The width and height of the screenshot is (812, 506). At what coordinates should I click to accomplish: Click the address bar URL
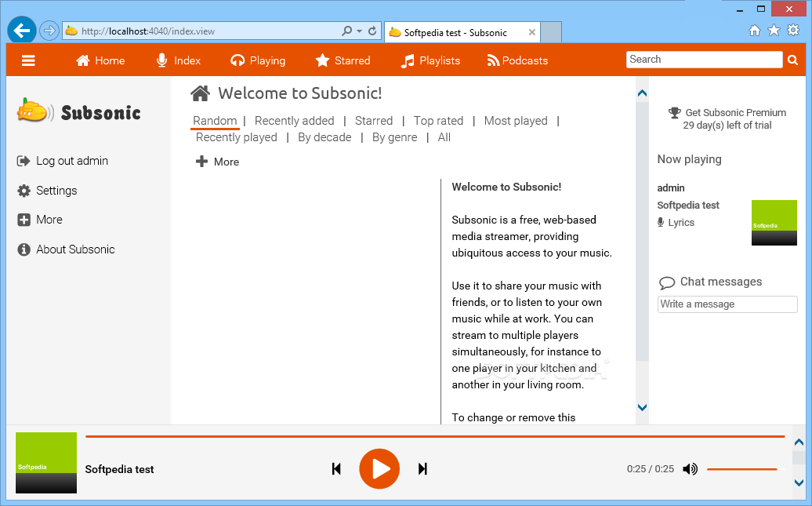pos(148,31)
